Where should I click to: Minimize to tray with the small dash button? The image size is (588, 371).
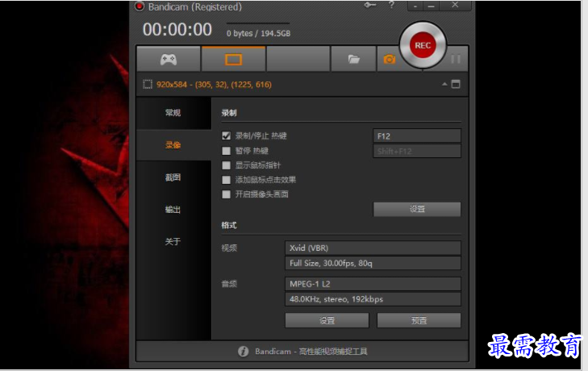tap(415, 6)
